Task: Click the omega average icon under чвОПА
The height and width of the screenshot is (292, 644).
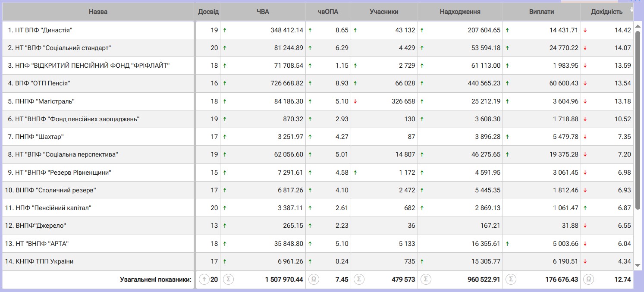Action: (x=314, y=279)
